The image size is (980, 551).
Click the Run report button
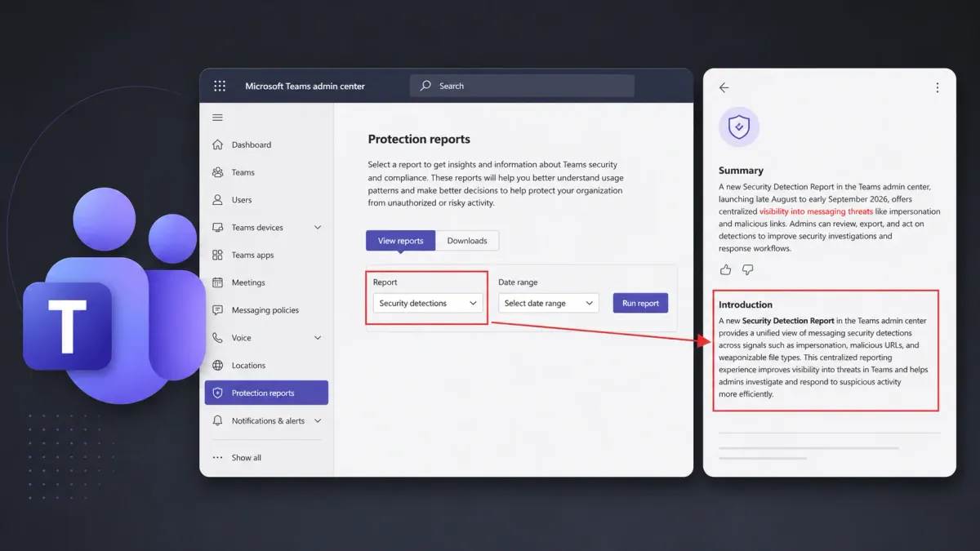[x=640, y=303]
